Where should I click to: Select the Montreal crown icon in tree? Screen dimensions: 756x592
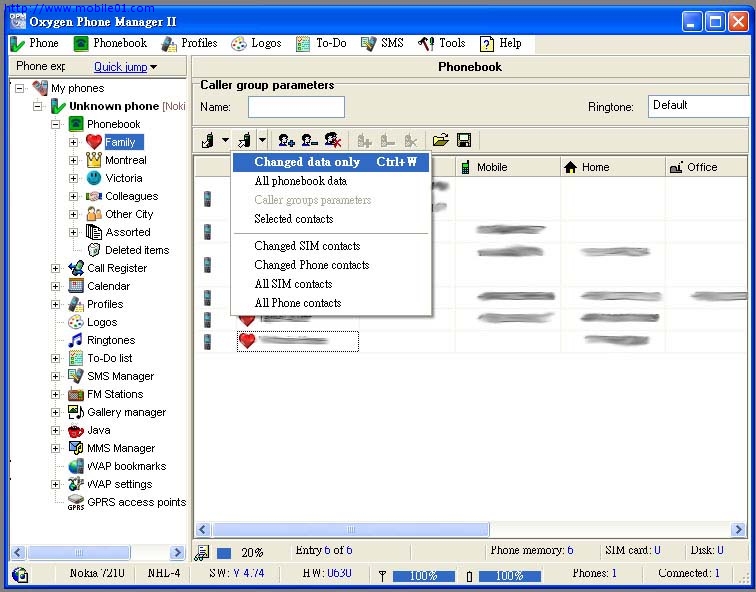94,160
